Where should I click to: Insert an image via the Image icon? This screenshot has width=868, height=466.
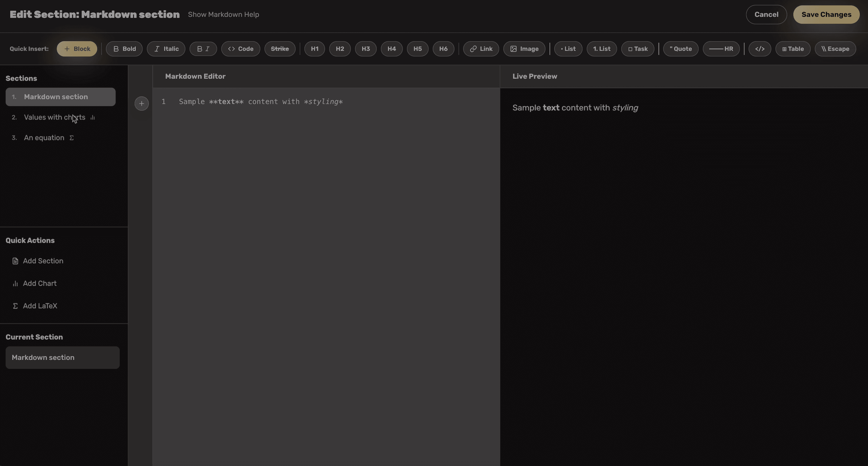pos(524,49)
